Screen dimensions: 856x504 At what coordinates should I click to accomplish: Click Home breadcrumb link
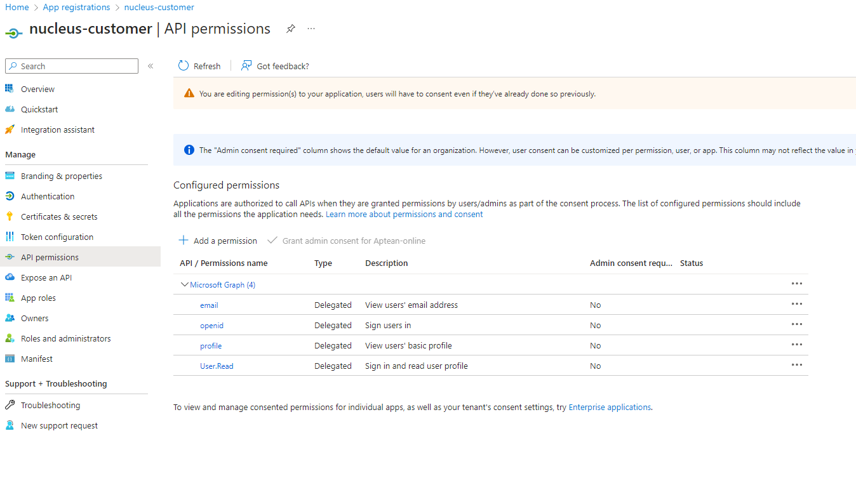17,8
